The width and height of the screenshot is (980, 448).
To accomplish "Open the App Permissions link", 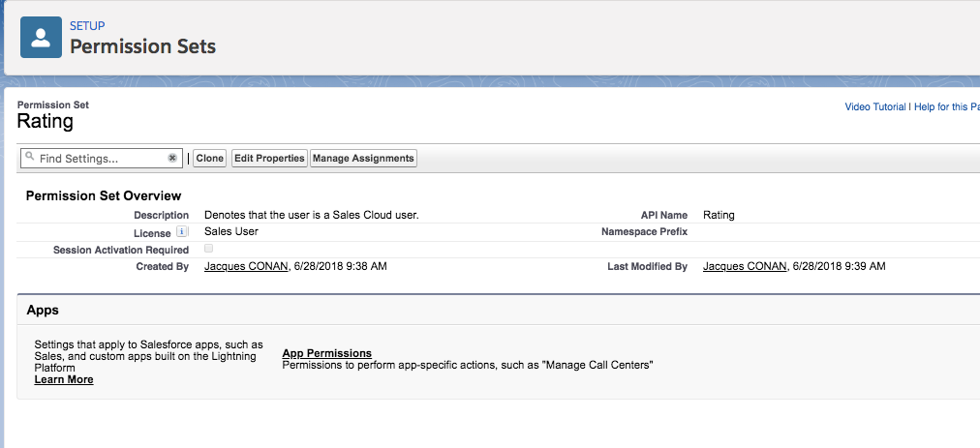I will click(326, 353).
